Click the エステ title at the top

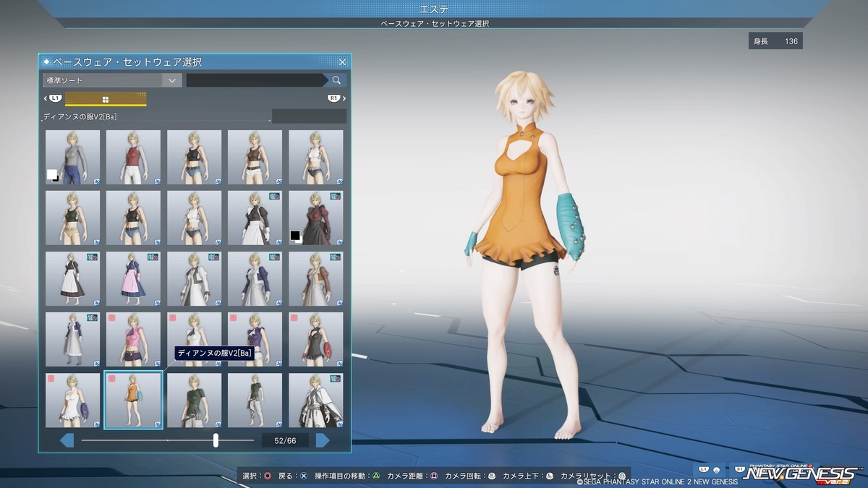pos(435,9)
